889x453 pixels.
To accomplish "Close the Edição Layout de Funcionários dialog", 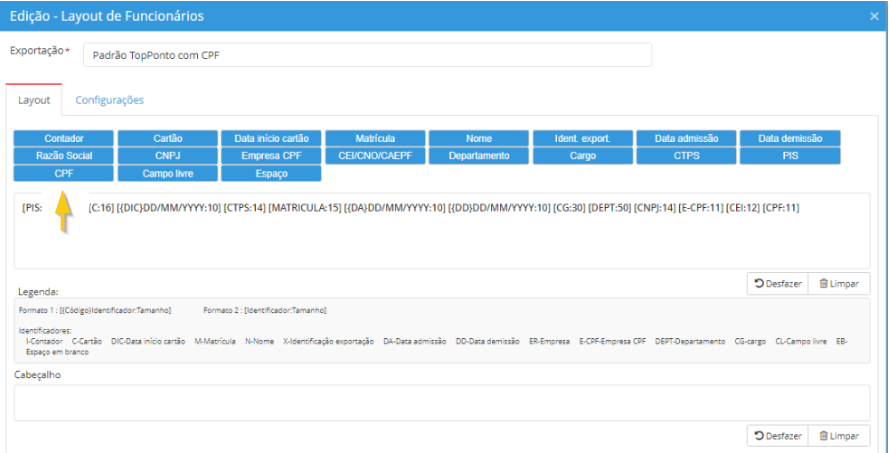I will 874,16.
